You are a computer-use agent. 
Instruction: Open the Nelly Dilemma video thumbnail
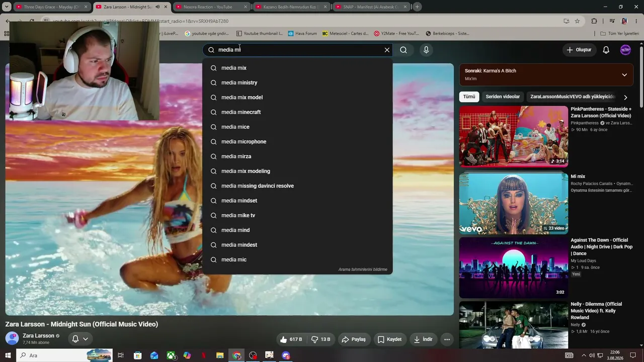click(514, 325)
